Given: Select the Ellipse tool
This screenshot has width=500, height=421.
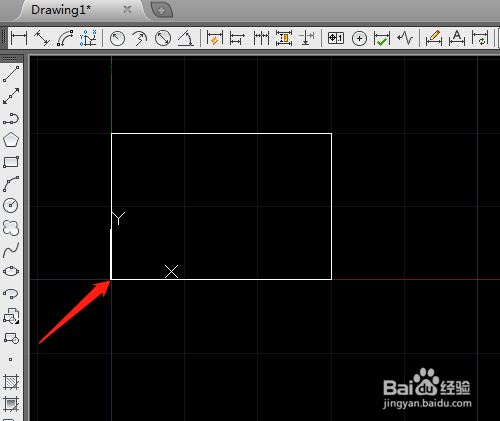Looking at the screenshot, I should coord(11,271).
